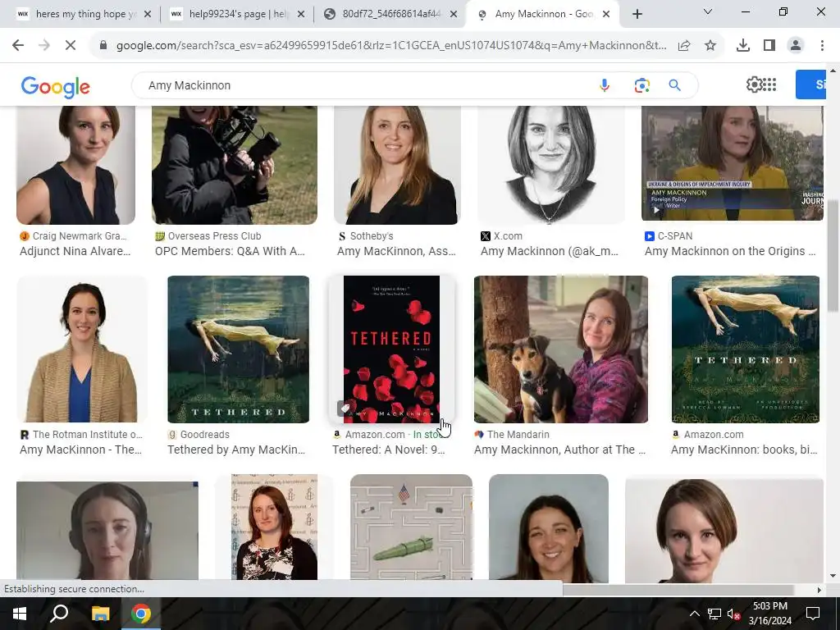The image size is (840, 630).
Task: Click the blue magnifier search button
Action: (674, 85)
